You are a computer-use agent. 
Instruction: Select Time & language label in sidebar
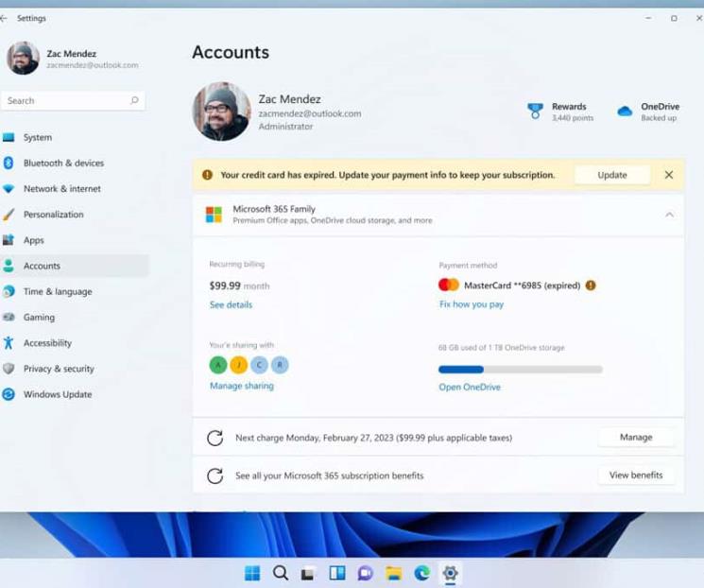(58, 291)
